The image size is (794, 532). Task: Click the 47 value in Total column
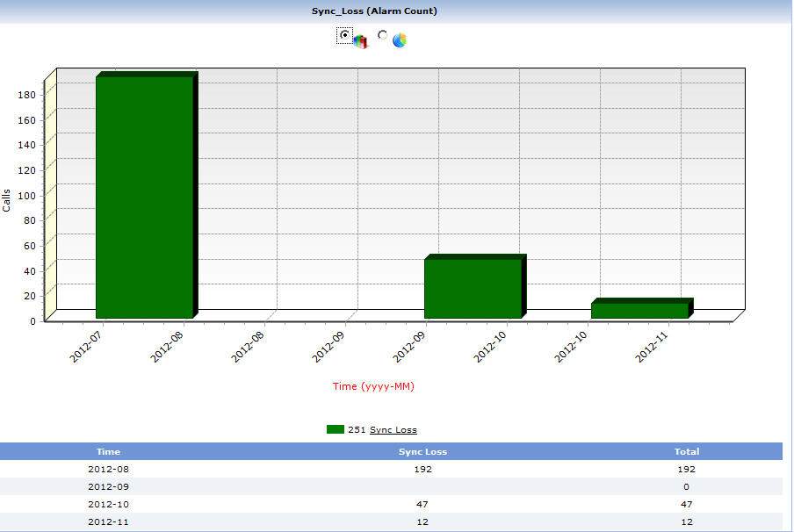point(686,504)
